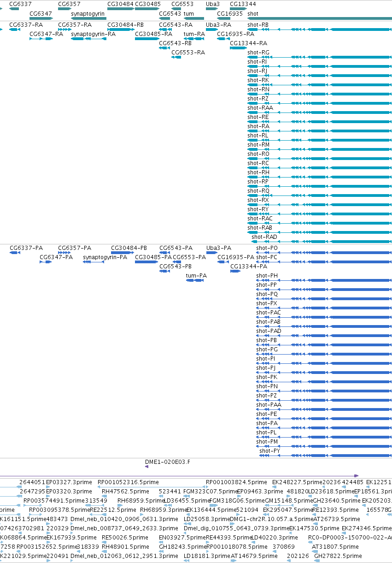
Task: Click the long purple arrow feature
Action: click(179, 476)
